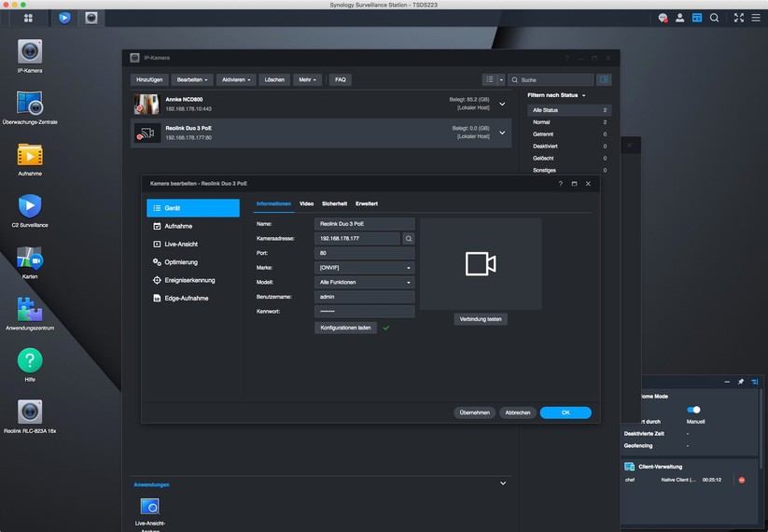Screen dimensions: 768x532
Task: Open user account icon in top bar
Action: 680,18
